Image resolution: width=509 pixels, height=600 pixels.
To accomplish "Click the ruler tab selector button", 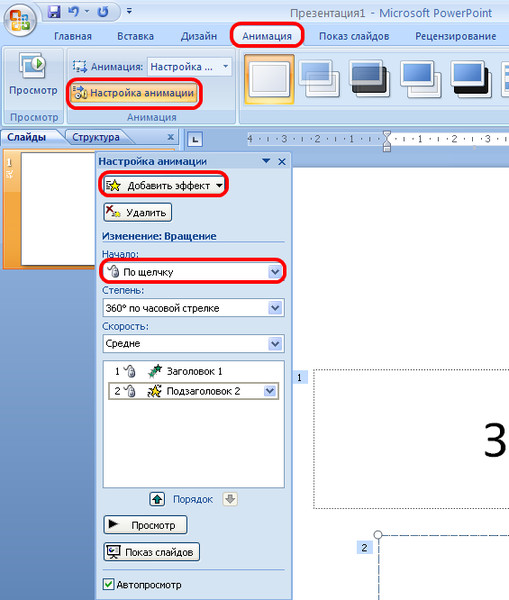I will (195, 139).
